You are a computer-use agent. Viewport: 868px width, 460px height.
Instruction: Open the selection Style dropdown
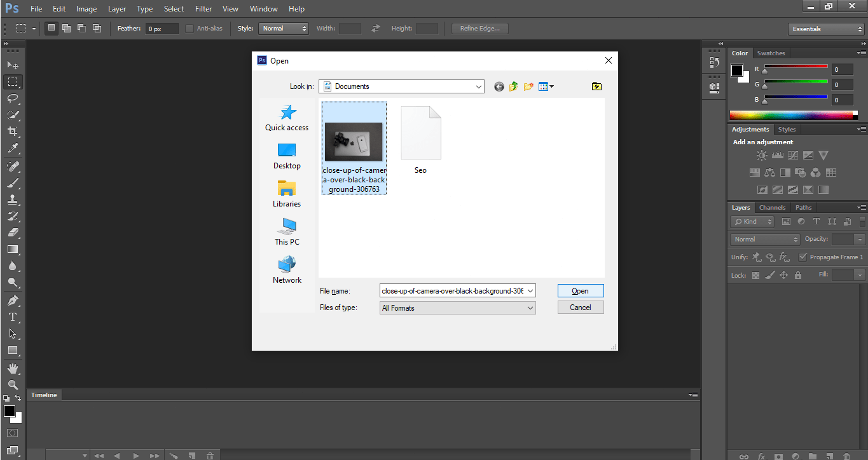[x=283, y=28]
